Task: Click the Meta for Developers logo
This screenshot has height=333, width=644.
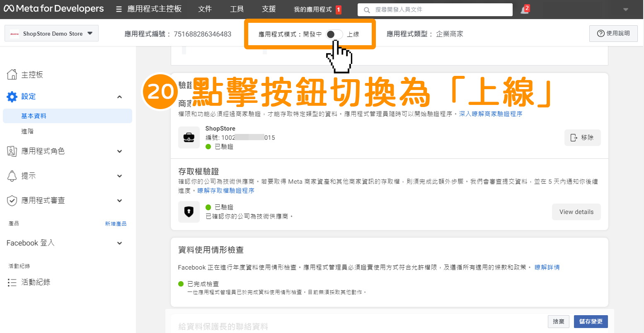Action: pyautogui.click(x=54, y=9)
